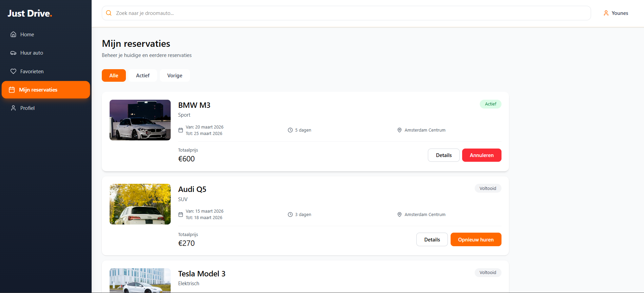Cancel BMW M3 reservation with Annuleren

pyautogui.click(x=481, y=155)
